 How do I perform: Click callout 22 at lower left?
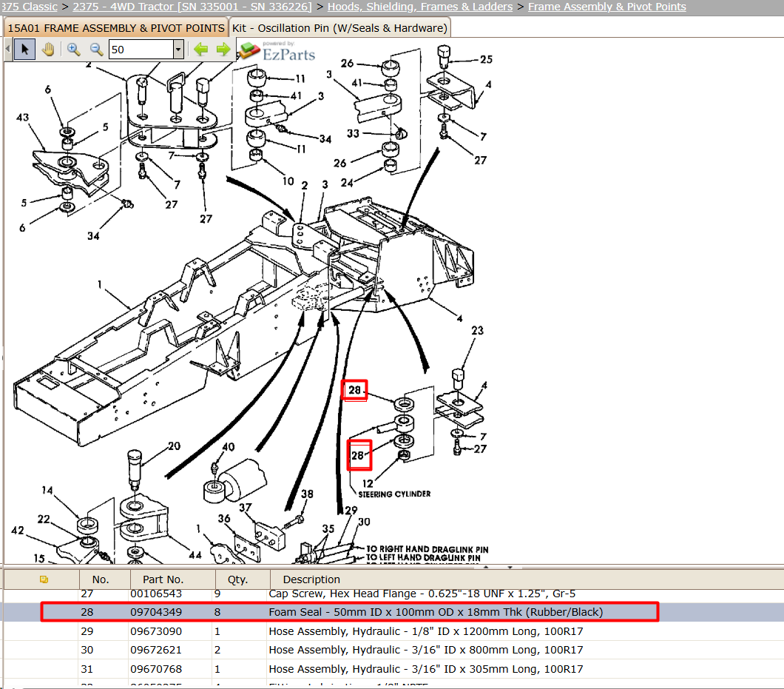(44, 520)
